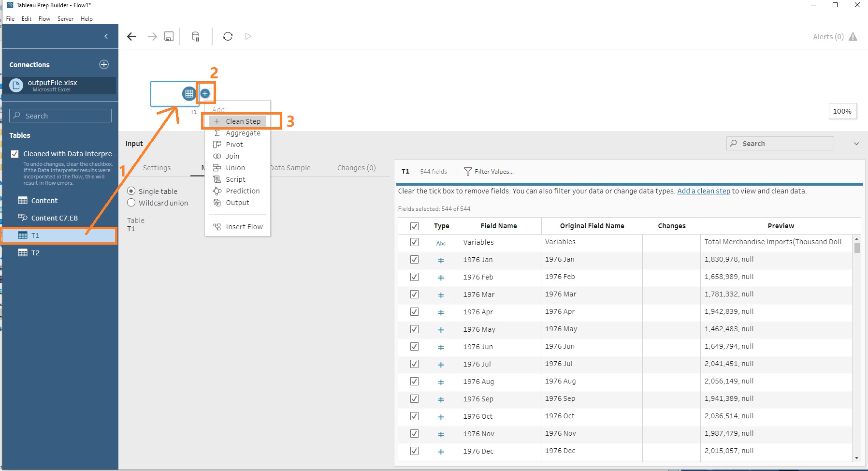
Task: Open the Server menu
Action: pos(65,19)
